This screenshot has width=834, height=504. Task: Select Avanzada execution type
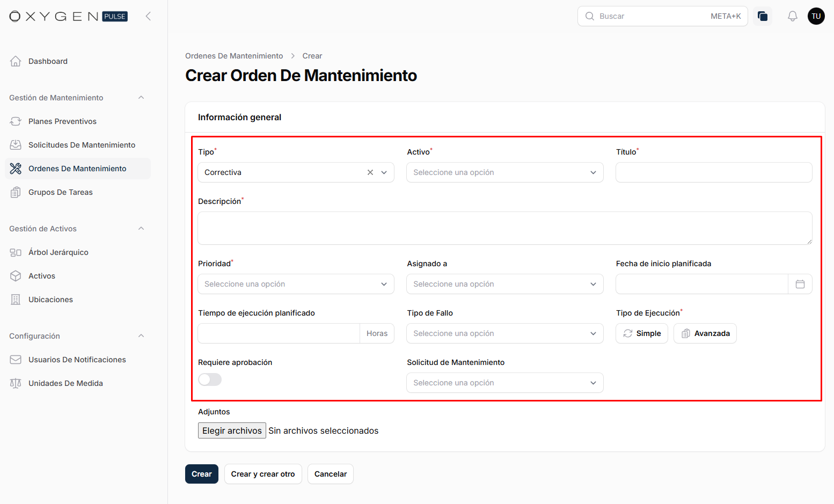[x=705, y=333]
